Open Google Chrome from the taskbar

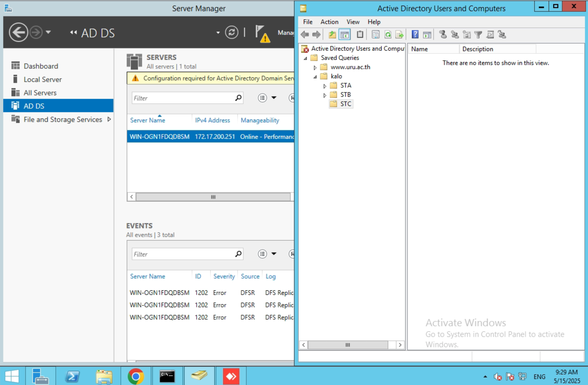[x=136, y=376]
